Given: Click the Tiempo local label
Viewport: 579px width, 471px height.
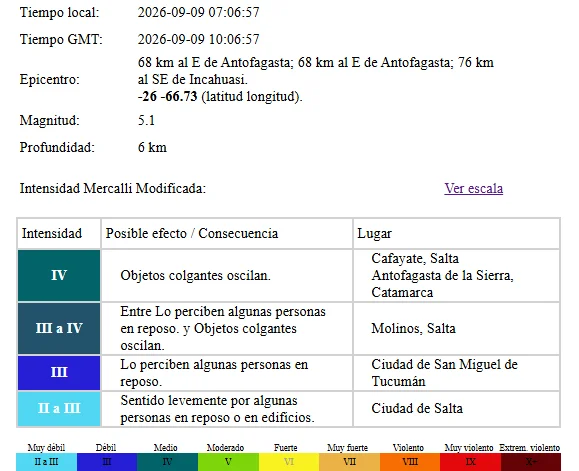Looking at the screenshot, I should 59,12.
